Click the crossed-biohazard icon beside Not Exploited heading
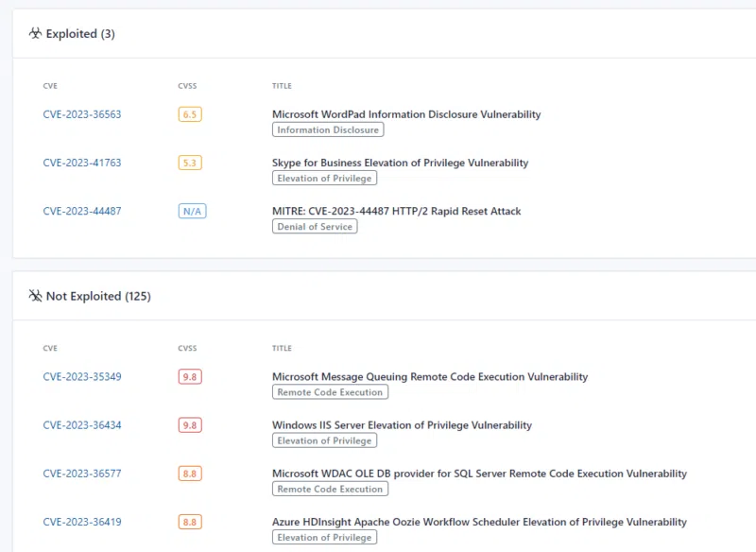The image size is (756, 552). [35, 295]
